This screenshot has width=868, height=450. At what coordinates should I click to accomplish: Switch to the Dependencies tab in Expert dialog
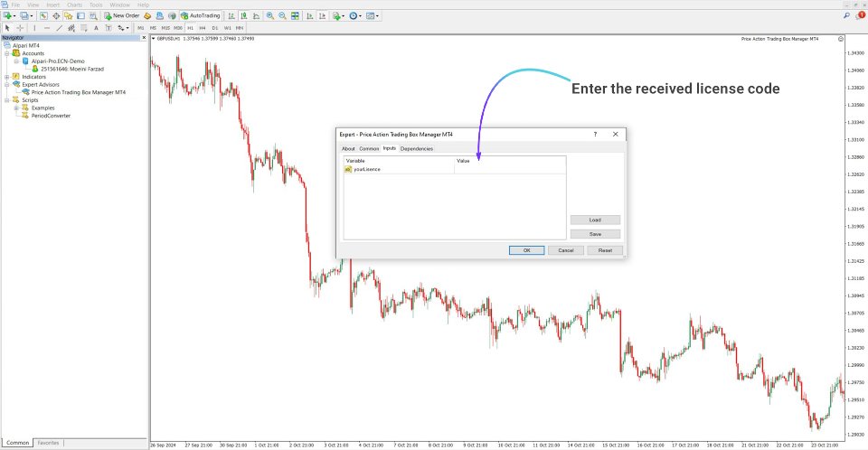[x=416, y=149]
